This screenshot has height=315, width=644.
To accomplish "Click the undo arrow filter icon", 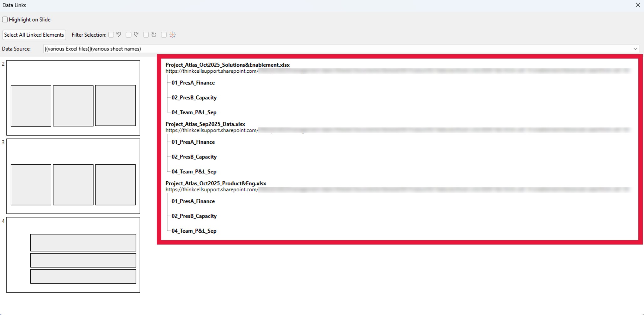I will [x=119, y=35].
